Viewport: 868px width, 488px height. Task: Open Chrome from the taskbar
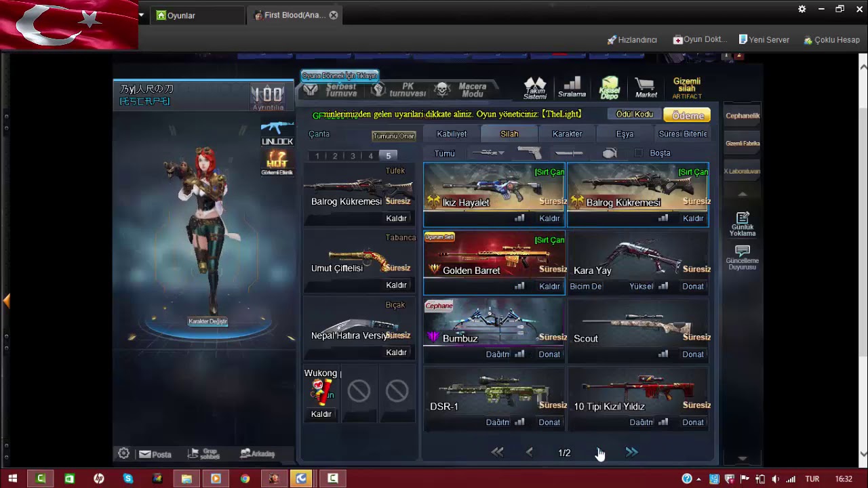[245, 479]
